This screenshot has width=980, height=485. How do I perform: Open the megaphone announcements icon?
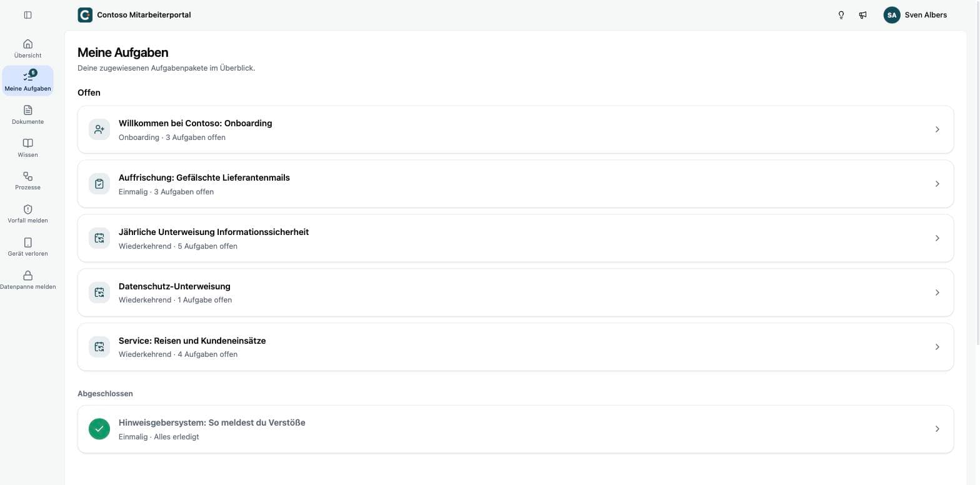tap(863, 15)
